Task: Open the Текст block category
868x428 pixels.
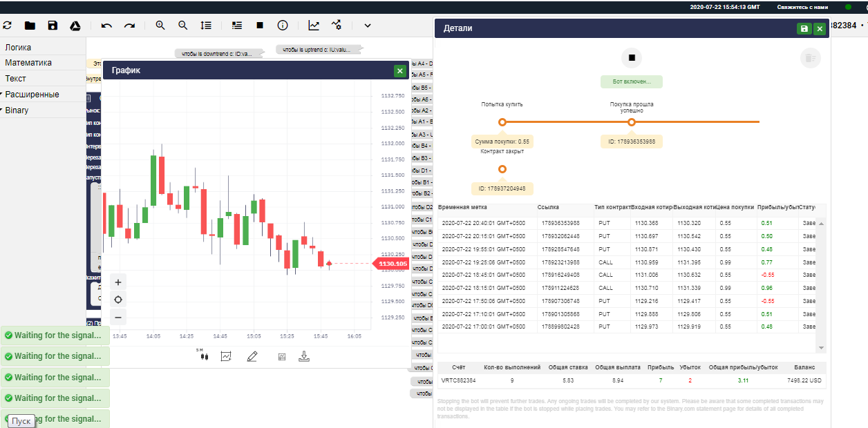Action: click(x=43, y=79)
